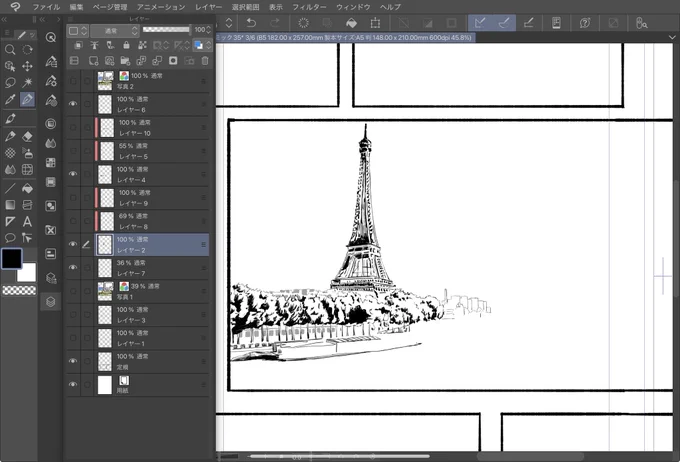Viewport: 680px width, 462px height.
Task: Toggle the padlock Lock layer icon
Action: tap(126, 45)
